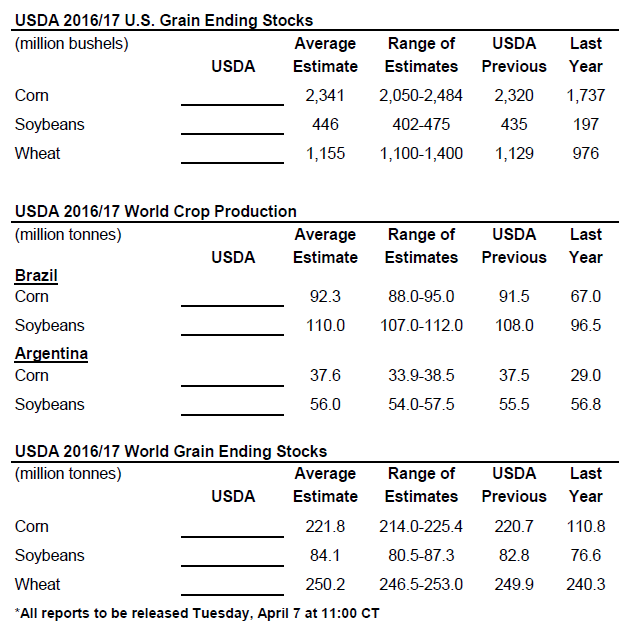Click the underlined Argentina heading
This screenshot has height=633, width=626.
(x=51, y=354)
